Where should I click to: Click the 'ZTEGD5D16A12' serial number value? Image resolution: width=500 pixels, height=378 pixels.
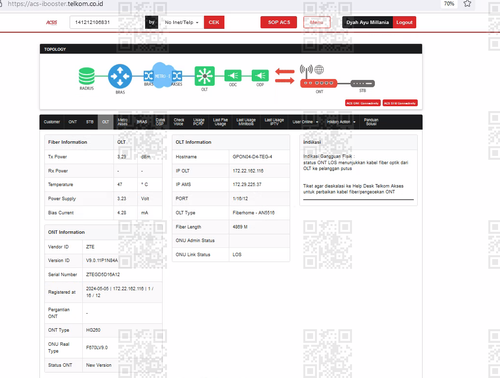(103, 275)
